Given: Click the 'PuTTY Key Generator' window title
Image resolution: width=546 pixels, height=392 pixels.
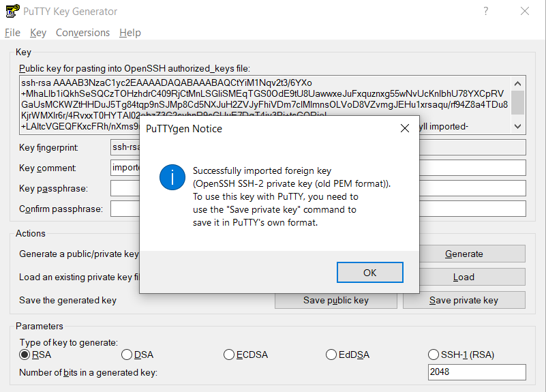Looking at the screenshot, I should pyautogui.click(x=70, y=12).
